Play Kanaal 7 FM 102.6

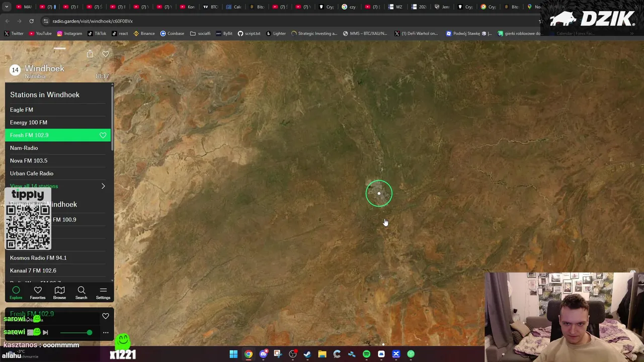click(x=58, y=270)
